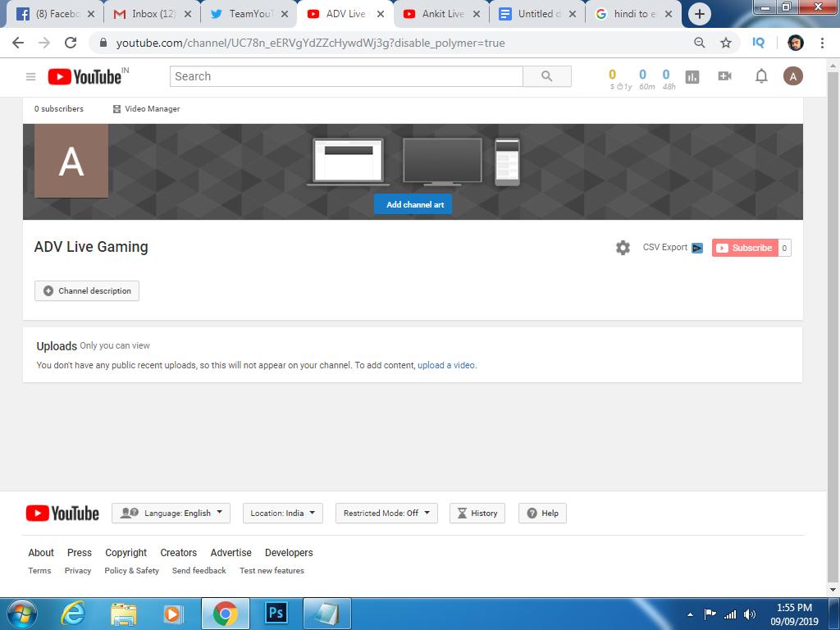Viewport: 840px width, 630px height.
Task: Open the Terms footer link
Action: pos(39,571)
